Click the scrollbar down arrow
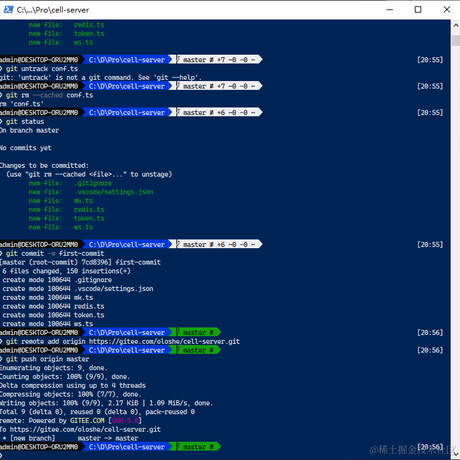 tap(456, 455)
